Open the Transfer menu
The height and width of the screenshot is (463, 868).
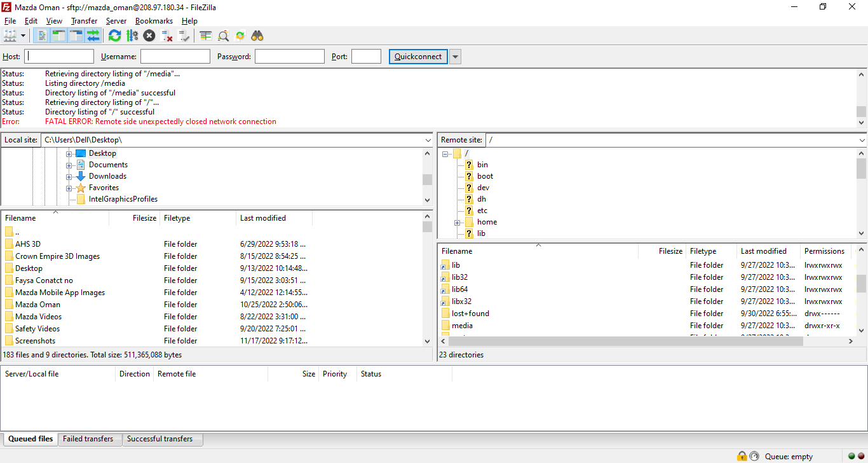84,21
